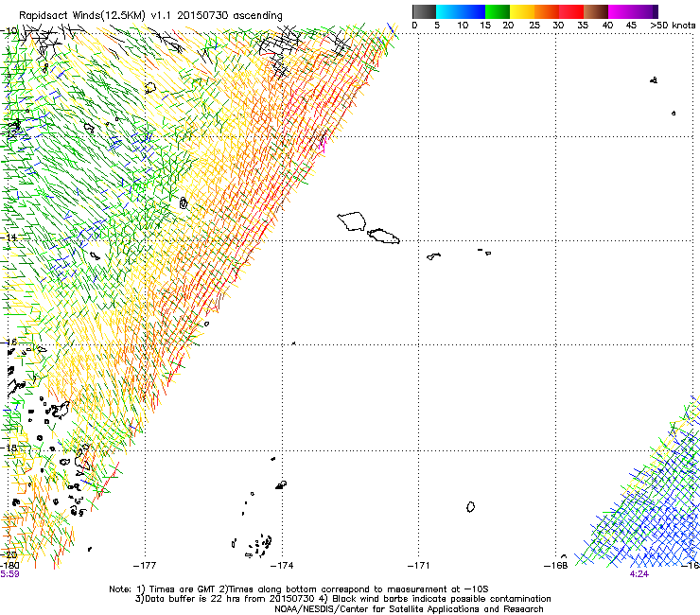Click the '>50 knots' legend label
Viewport: 700px width, 615px height.
[673, 26]
